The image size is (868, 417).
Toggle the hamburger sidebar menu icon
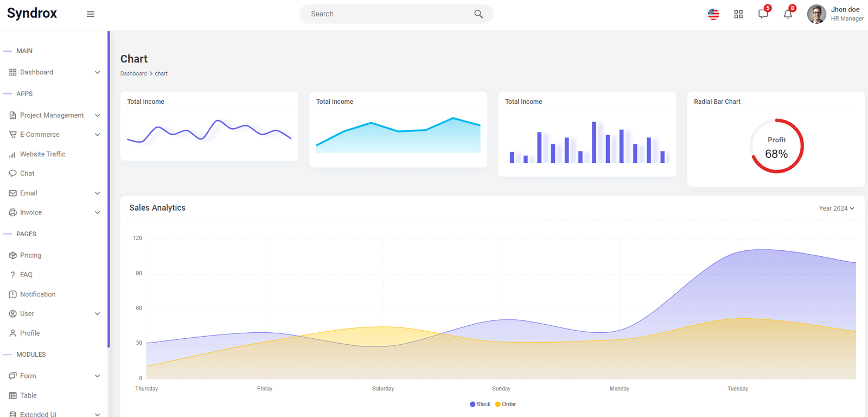coord(91,14)
